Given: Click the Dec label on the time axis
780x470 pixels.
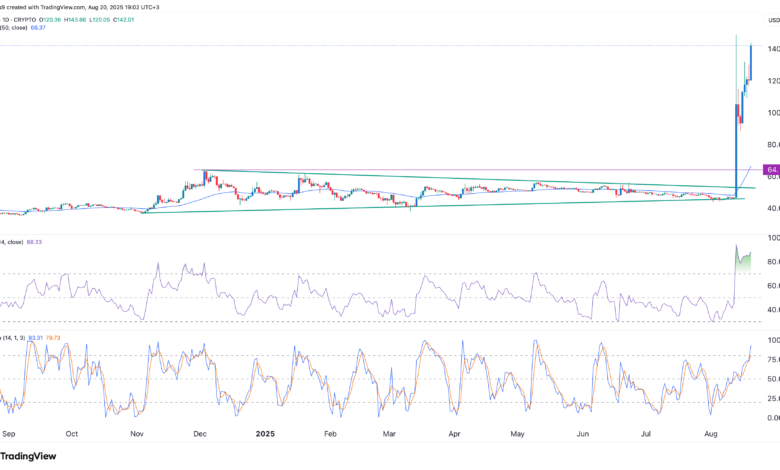Looking at the screenshot, I should tap(200, 436).
